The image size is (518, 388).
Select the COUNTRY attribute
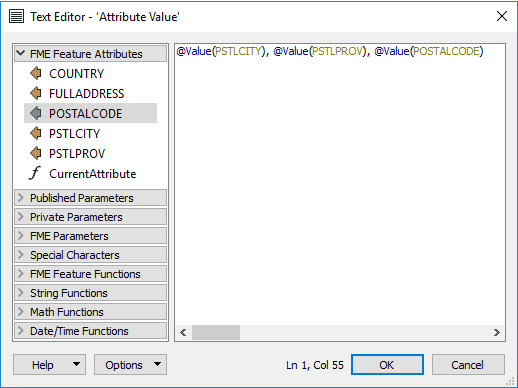pyautogui.click(x=76, y=74)
